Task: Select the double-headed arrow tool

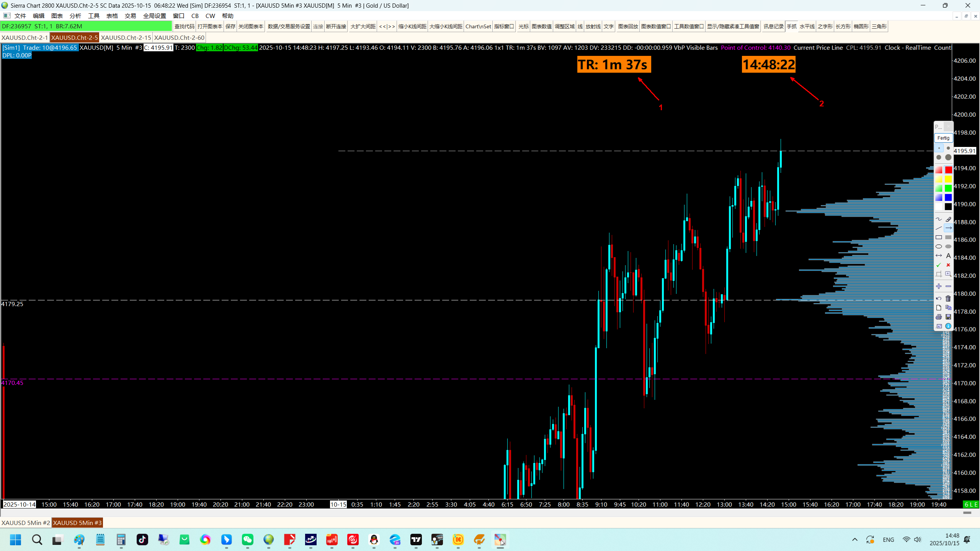Action: point(939,256)
